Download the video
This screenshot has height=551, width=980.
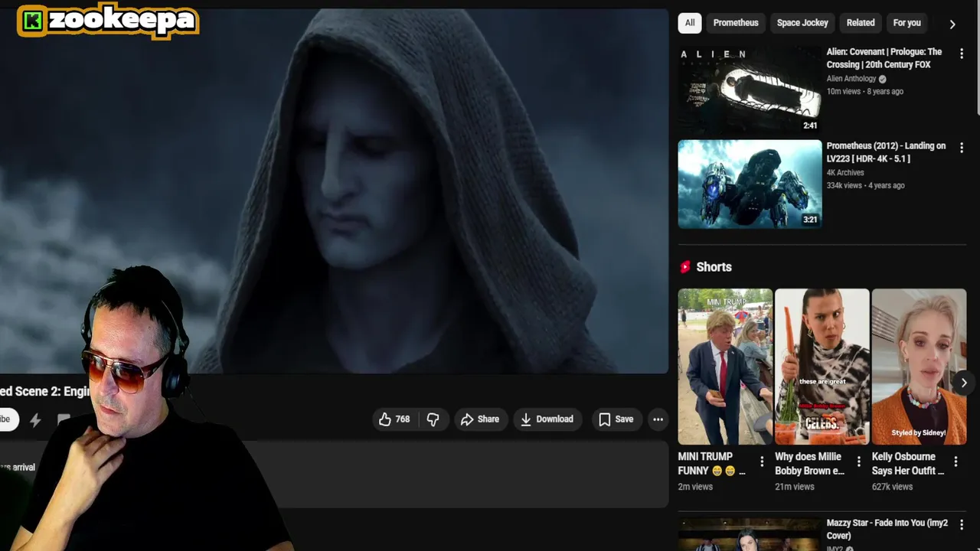pyautogui.click(x=547, y=419)
